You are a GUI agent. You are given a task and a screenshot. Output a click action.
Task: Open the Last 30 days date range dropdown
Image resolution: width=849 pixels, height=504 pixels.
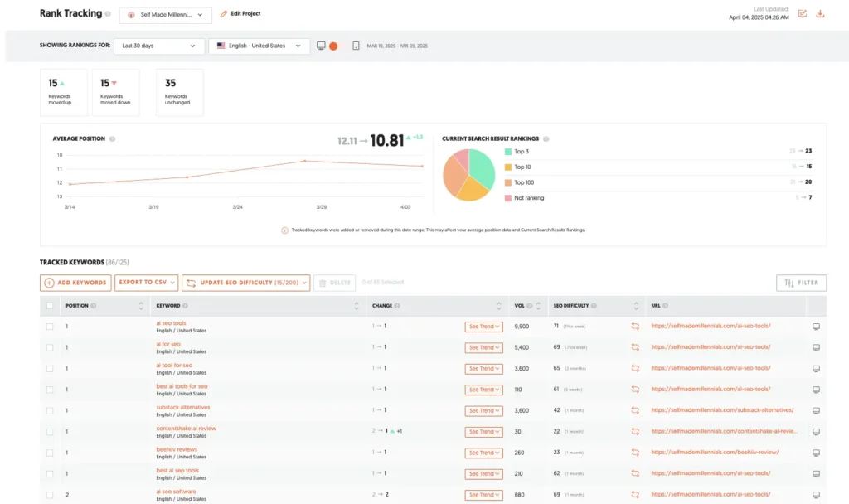click(x=158, y=46)
